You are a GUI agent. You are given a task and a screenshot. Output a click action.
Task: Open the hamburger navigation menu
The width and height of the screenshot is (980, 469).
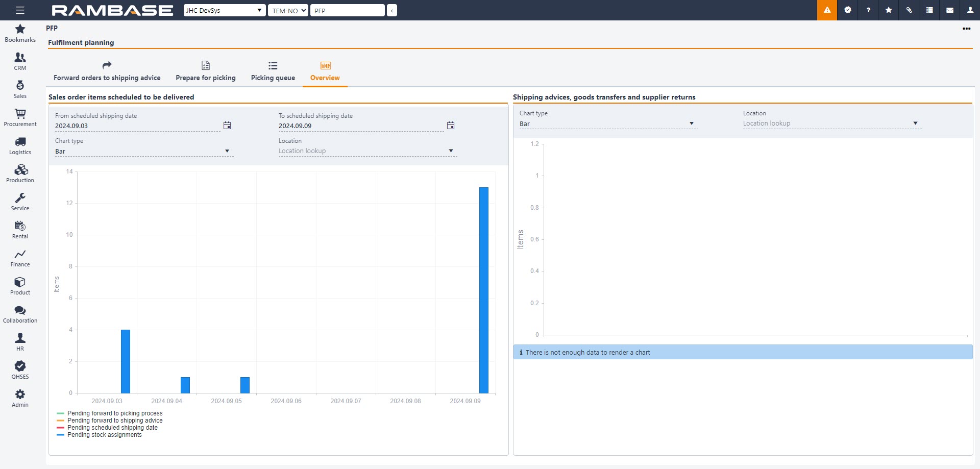(x=20, y=10)
